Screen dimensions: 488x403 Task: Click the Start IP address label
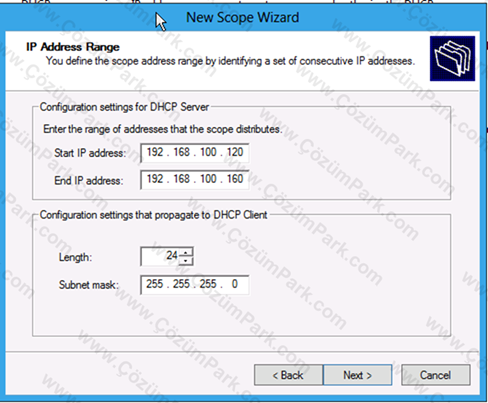(90, 153)
